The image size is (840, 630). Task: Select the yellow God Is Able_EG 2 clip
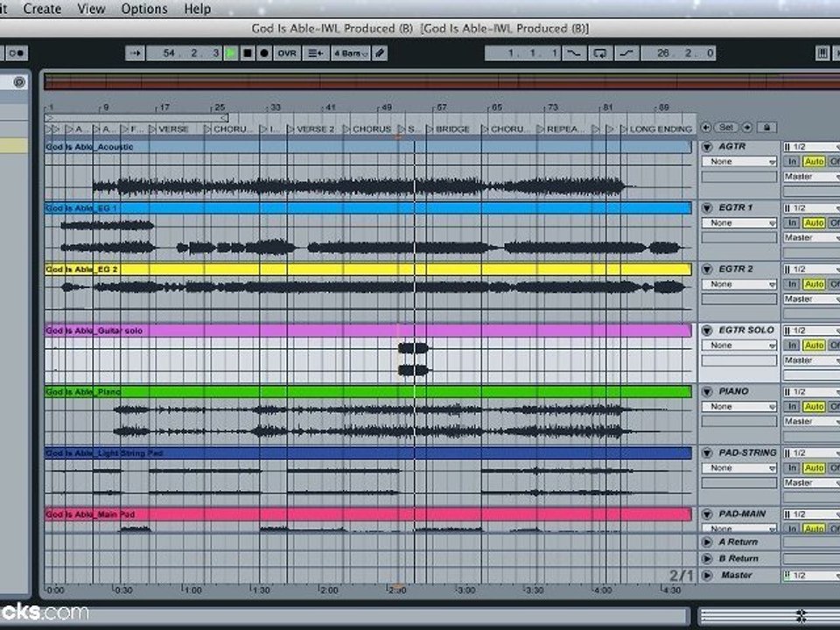click(368, 269)
